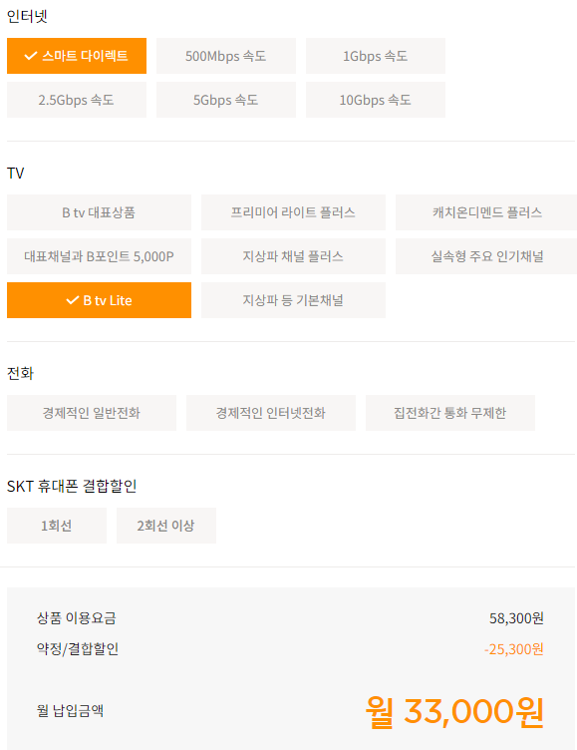Screen dimensions: 577x750
Task: Select 2.5Gbps 속도 internet speed
Action: click(x=77, y=100)
